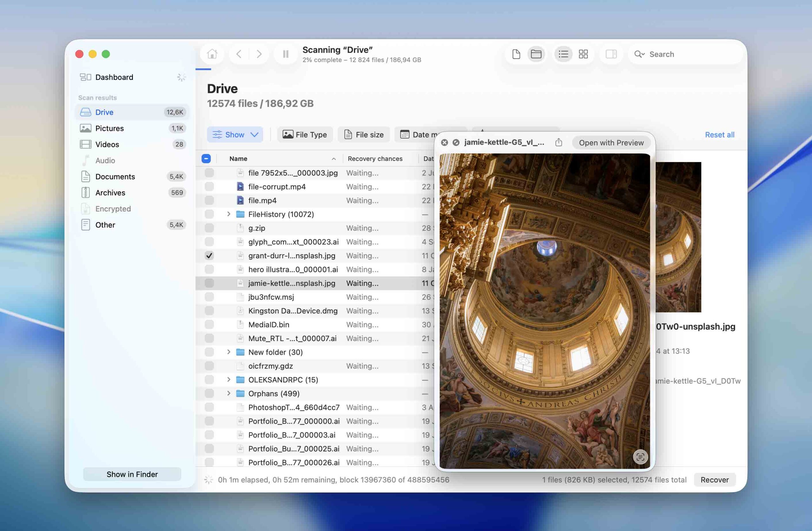Toggle the select-all checkbox in header
Image resolution: width=812 pixels, height=531 pixels.
click(206, 159)
